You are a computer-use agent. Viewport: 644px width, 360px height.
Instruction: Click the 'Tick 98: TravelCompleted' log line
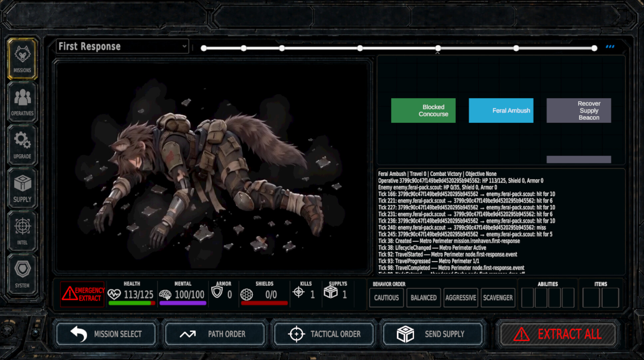coord(451,268)
